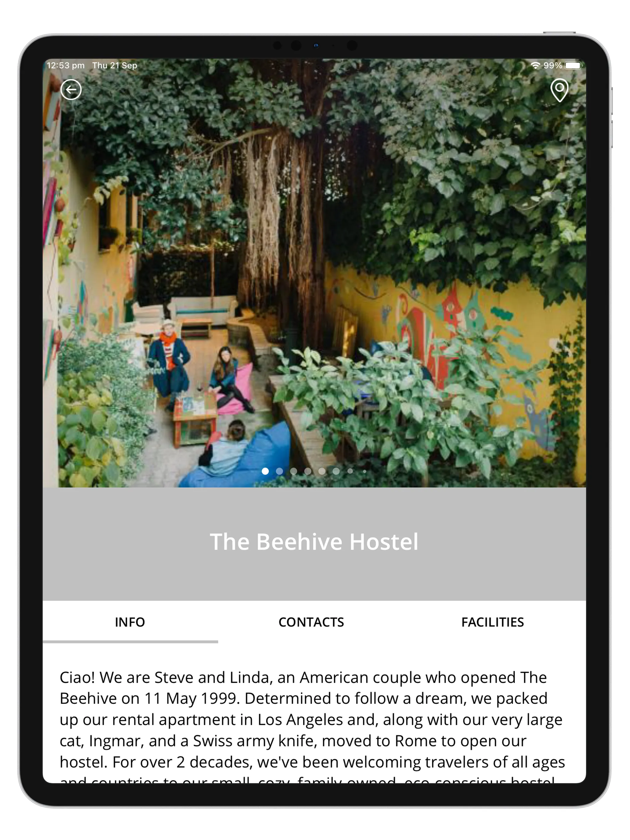
Task: Select the first image carousel dot indicator
Action: point(264,472)
